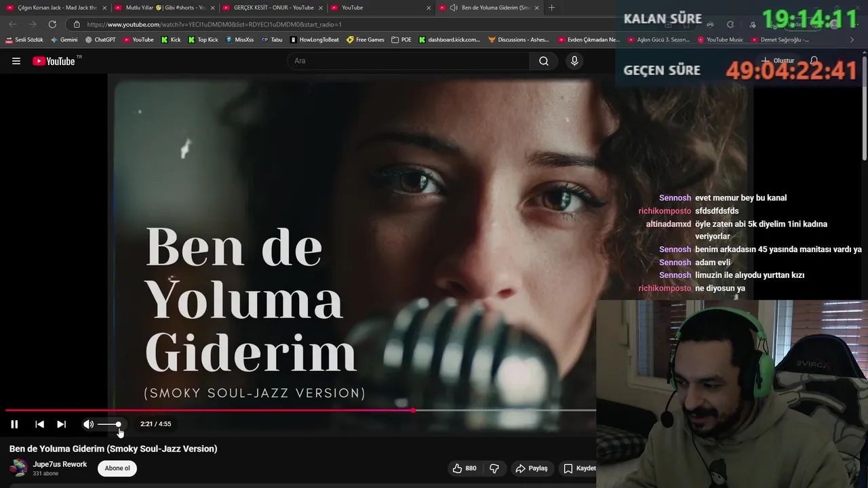The width and height of the screenshot is (868, 488).
Task: Like the video (880 likes)
Action: pyautogui.click(x=465, y=468)
